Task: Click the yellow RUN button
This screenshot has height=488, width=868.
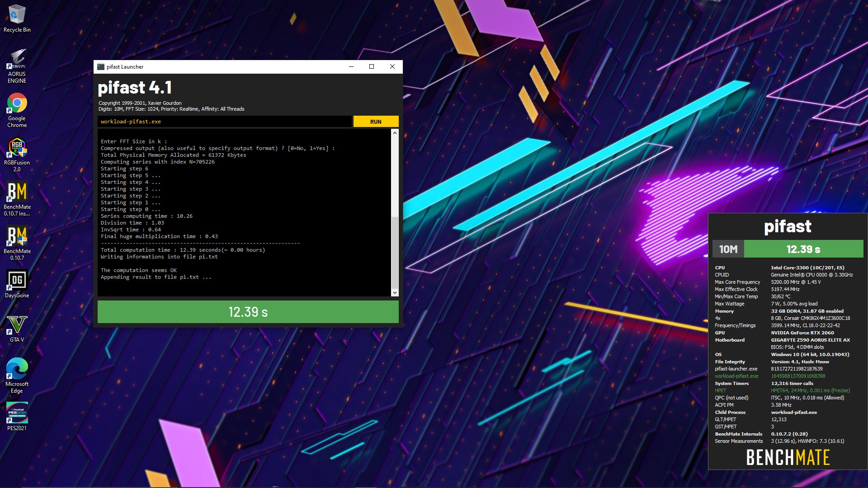Action: click(x=376, y=122)
